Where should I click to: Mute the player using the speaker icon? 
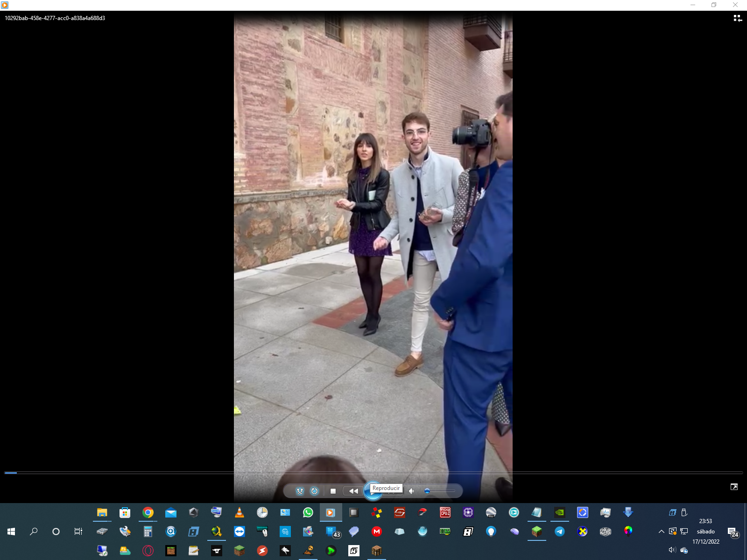(411, 491)
